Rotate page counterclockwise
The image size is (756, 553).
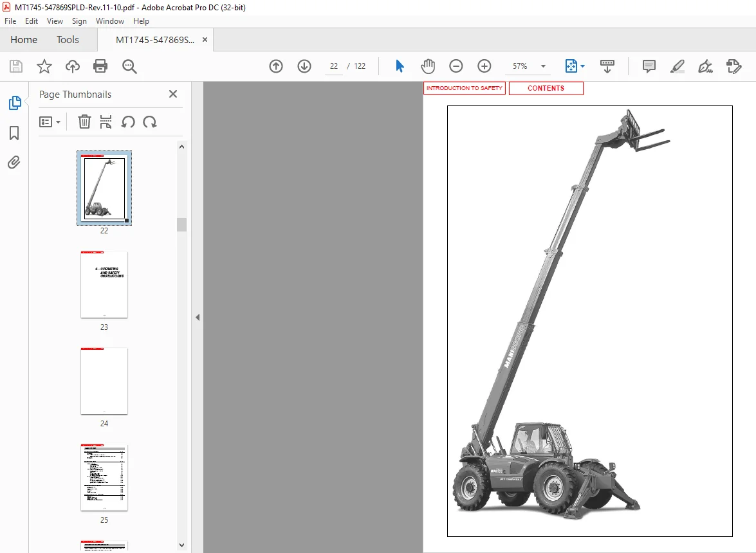[128, 122]
